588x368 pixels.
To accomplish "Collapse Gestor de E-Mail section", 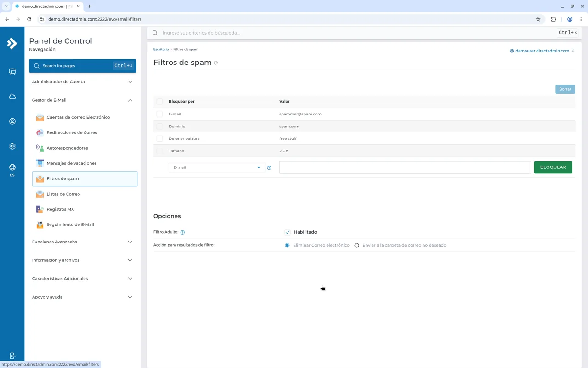I will (83, 100).
